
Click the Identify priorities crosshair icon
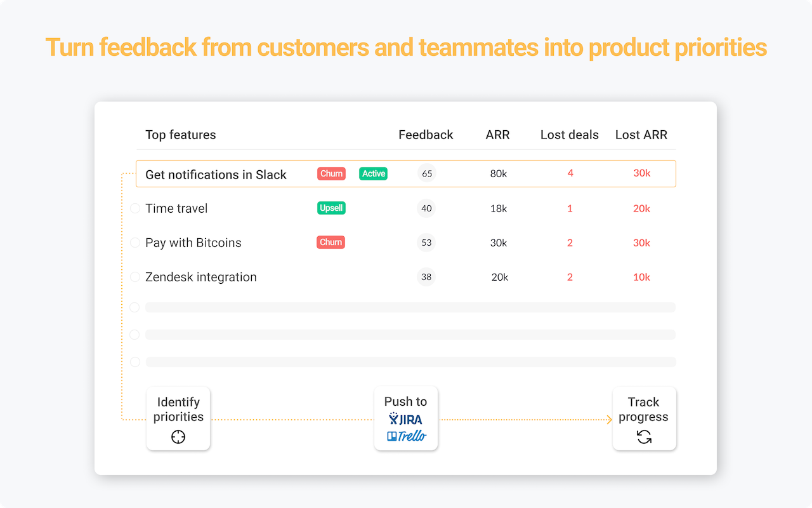(178, 437)
